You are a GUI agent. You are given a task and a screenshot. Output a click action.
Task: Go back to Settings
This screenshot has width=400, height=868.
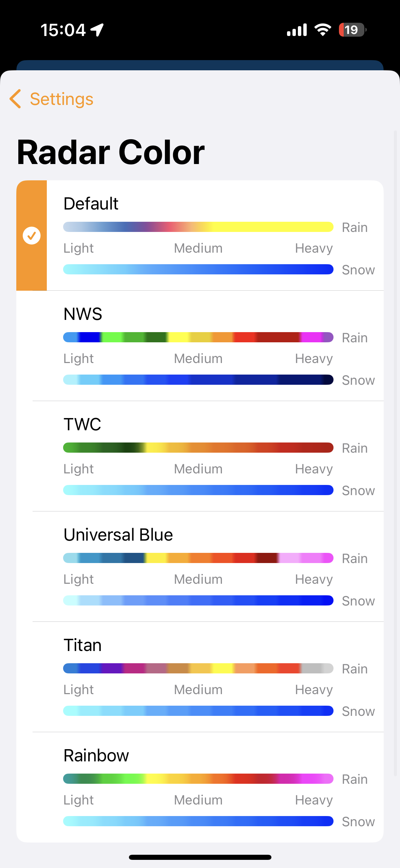[x=61, y=99]
